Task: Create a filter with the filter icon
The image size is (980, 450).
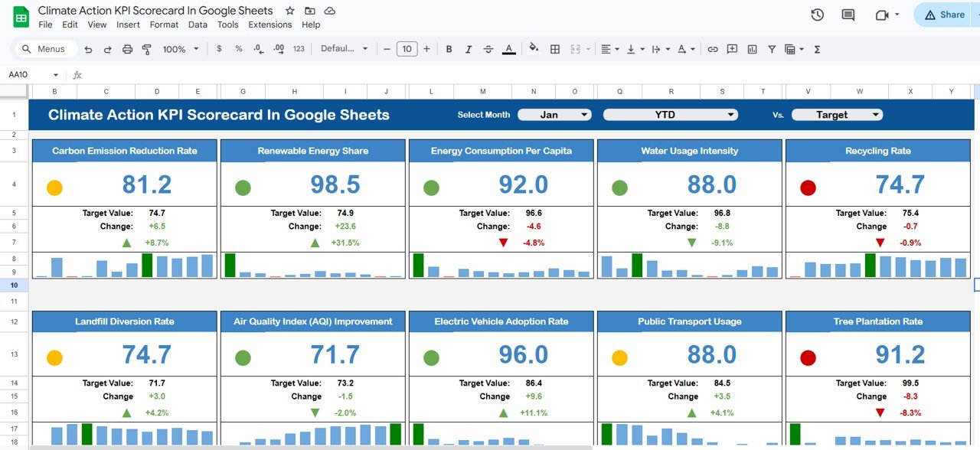Action: 772,48
